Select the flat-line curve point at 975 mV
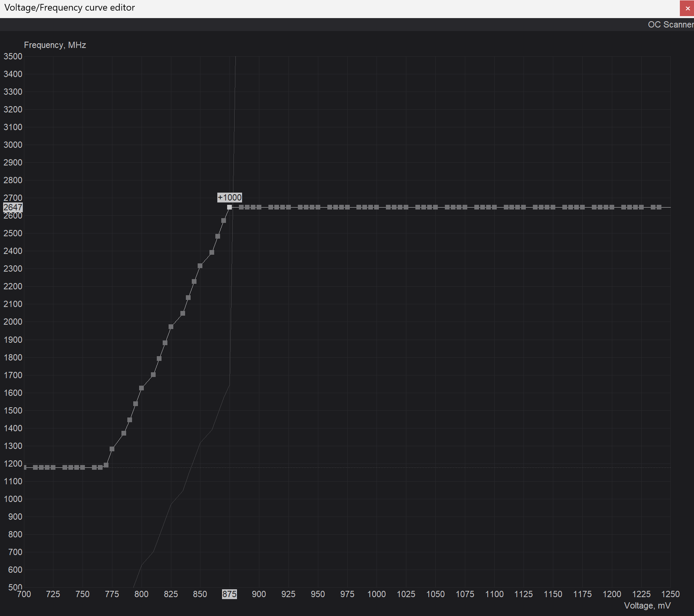This screenshot has height=616, width=694. pyautogui.click(x=347, y=207)
